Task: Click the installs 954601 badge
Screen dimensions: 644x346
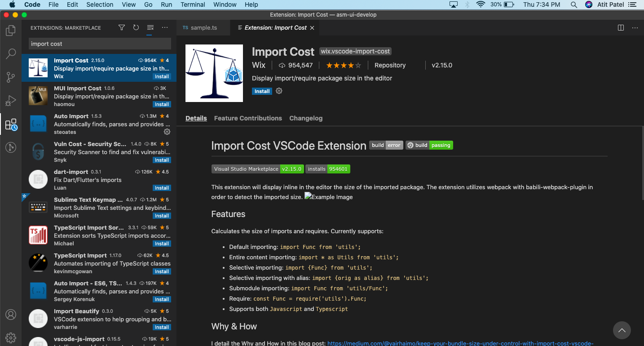Action: click(328, 169)
